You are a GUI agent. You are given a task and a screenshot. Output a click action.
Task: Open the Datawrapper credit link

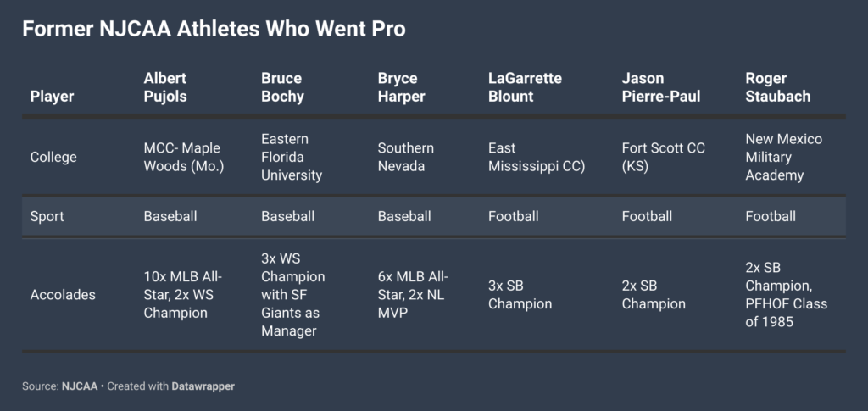(203, 386)
